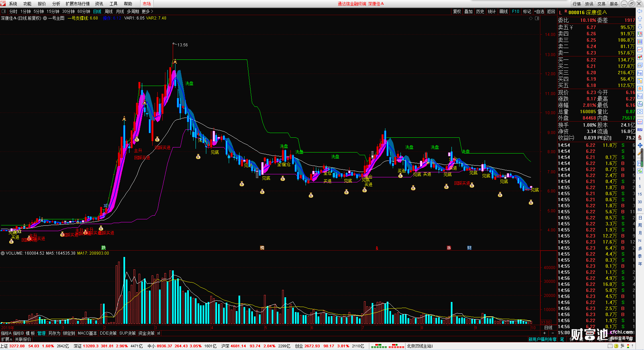Open the f(x) formula manager icon
This screenshot has height=350, width=644.
click(640, 104)
